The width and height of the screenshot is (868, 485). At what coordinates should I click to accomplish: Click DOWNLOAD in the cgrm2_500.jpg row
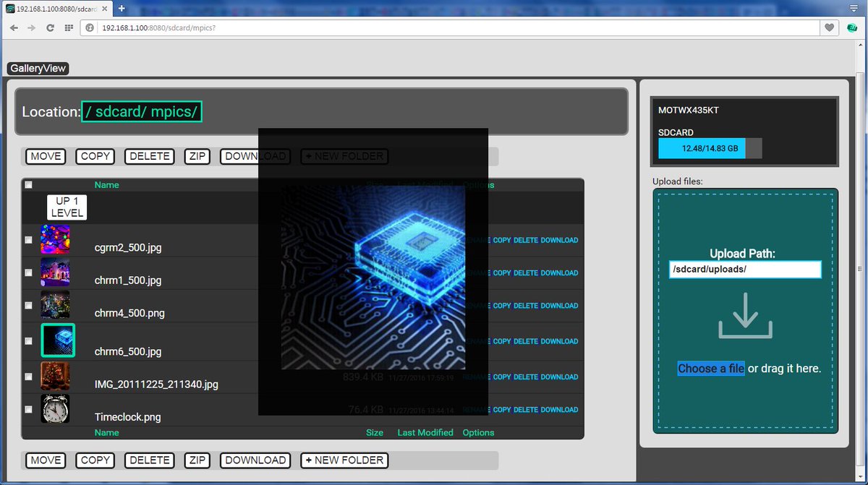point(560,240)
